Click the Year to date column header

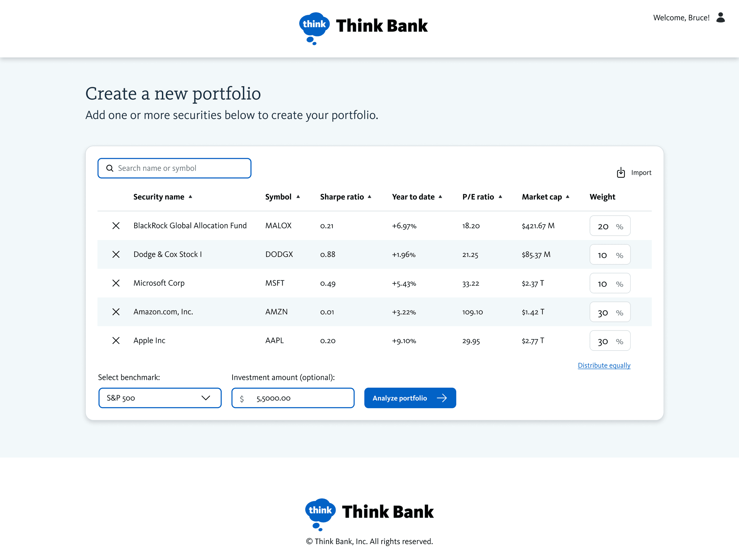tap(413, 197)
